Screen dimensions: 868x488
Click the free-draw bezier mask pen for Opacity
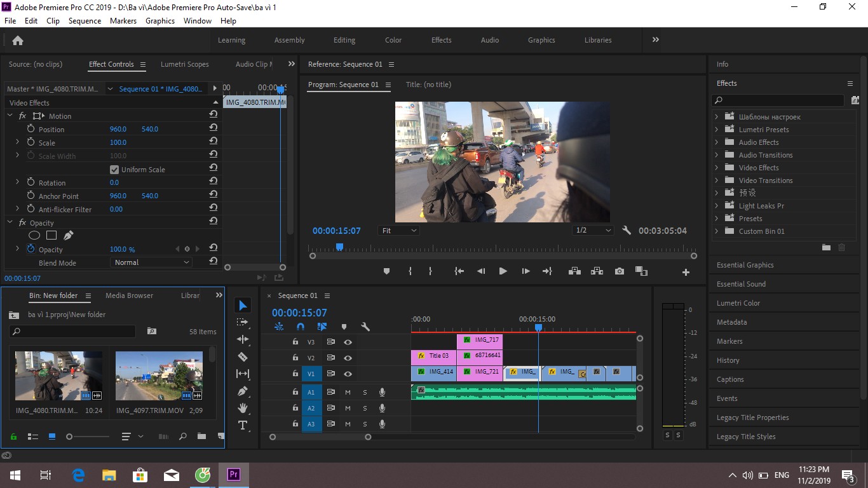point(69,236)
